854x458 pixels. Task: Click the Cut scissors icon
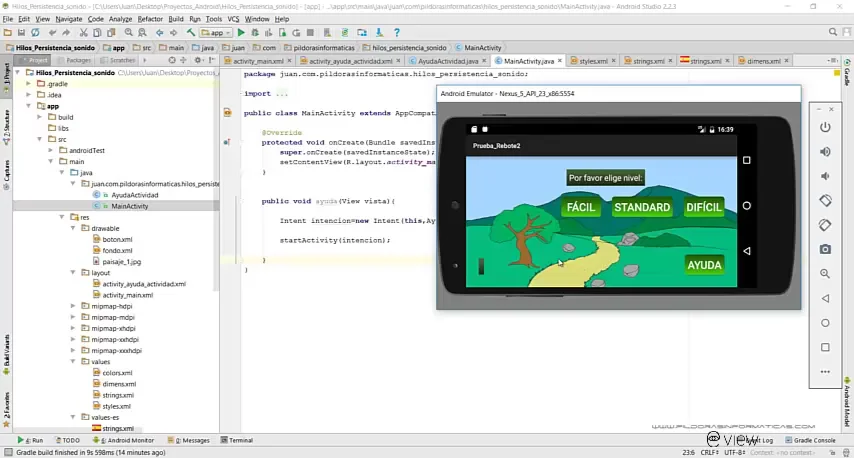(83, 33)
